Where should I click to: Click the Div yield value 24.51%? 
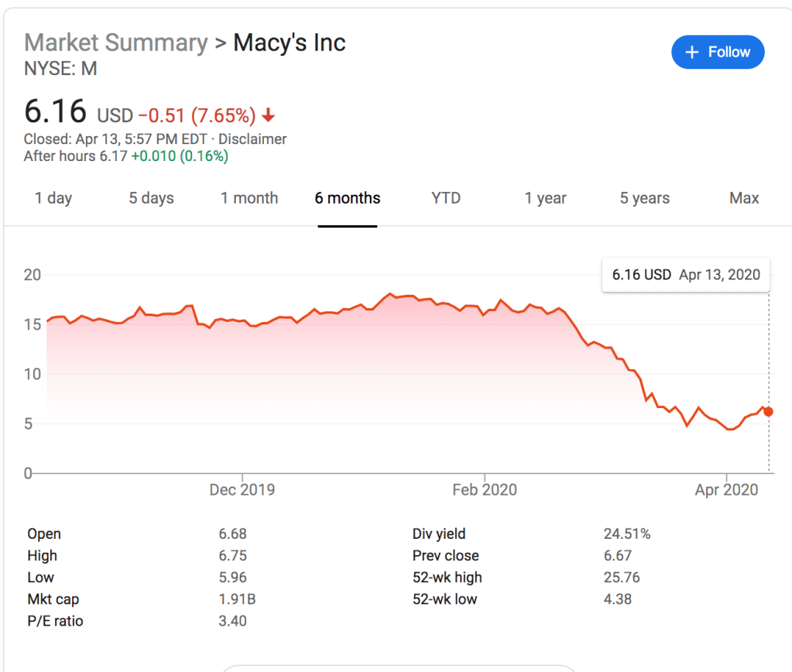click(627, 534)
